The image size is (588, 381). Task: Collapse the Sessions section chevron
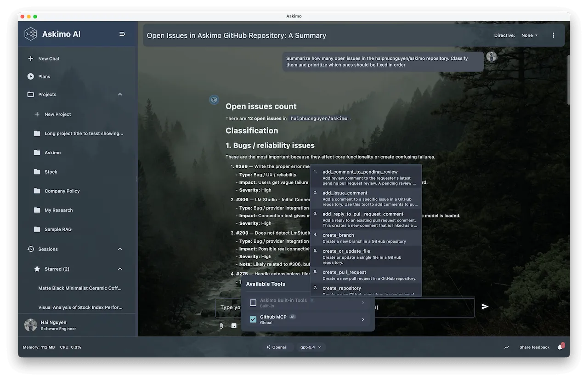[120, 249]
